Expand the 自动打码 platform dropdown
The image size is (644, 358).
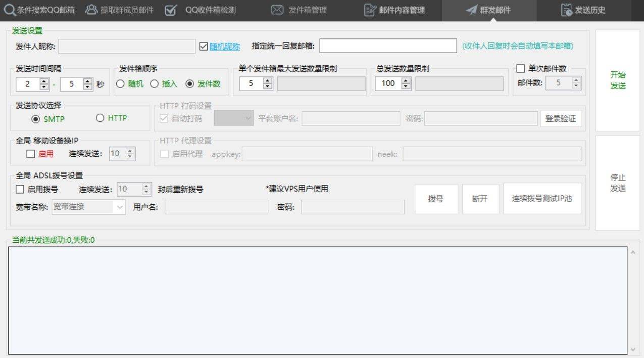click(x=248, y=119)
